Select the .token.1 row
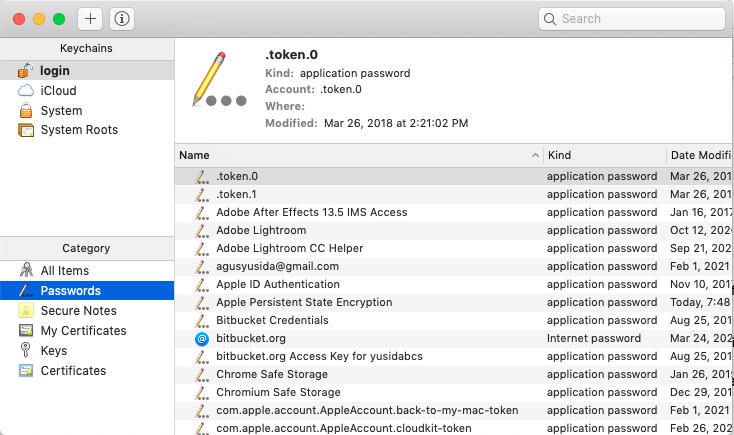The height and width of the screenshot is (435, 734). (x=455, y=194)
